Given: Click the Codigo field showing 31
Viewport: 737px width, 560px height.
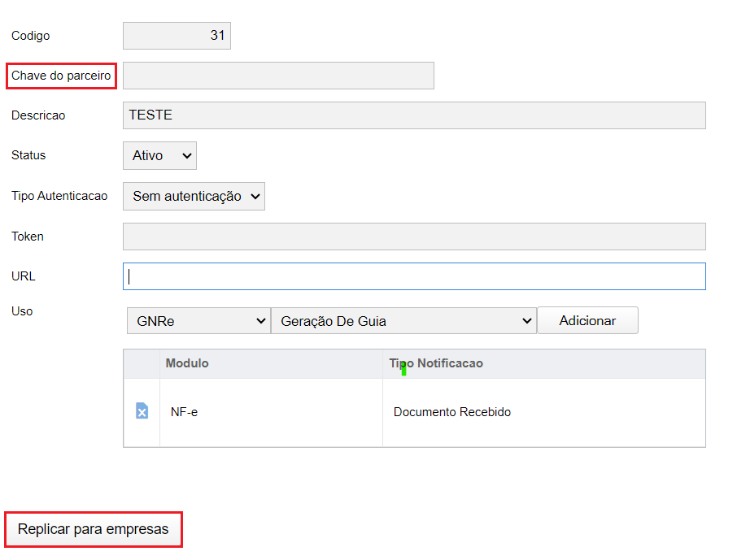Looking at the screenshot, I should tap(177, 36).
